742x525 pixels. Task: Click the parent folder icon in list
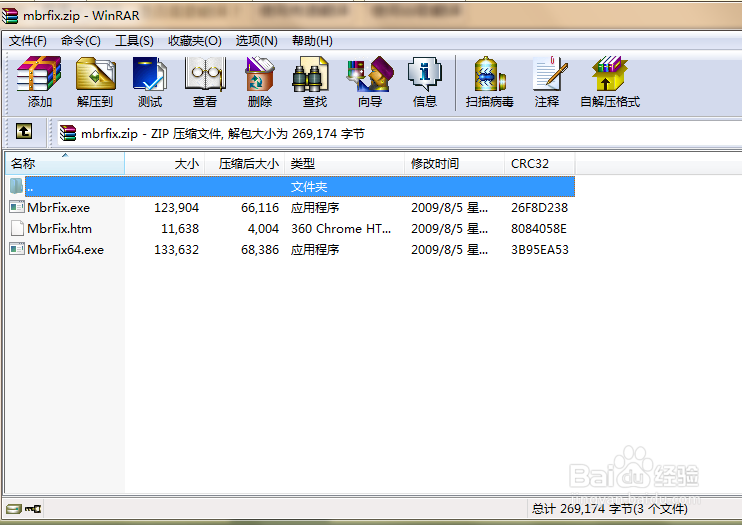pyautogui.click(x=17, y=186)
